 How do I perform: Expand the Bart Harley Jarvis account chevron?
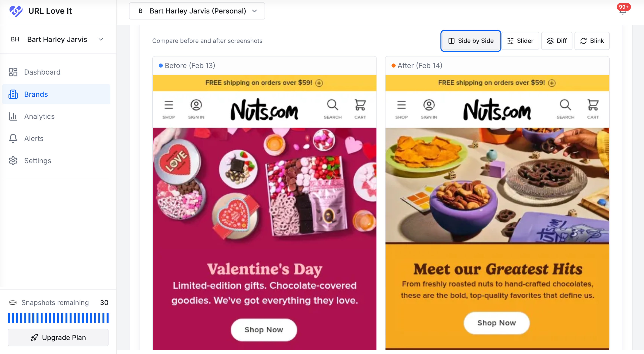coord(101,39)
